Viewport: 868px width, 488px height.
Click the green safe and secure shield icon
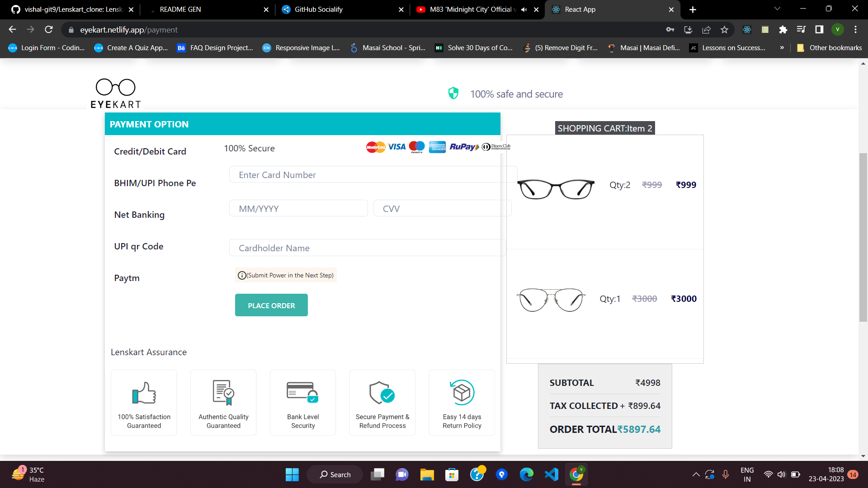point(453,94)
